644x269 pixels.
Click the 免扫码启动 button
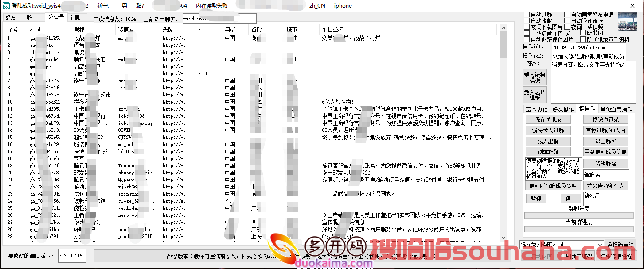620,245
